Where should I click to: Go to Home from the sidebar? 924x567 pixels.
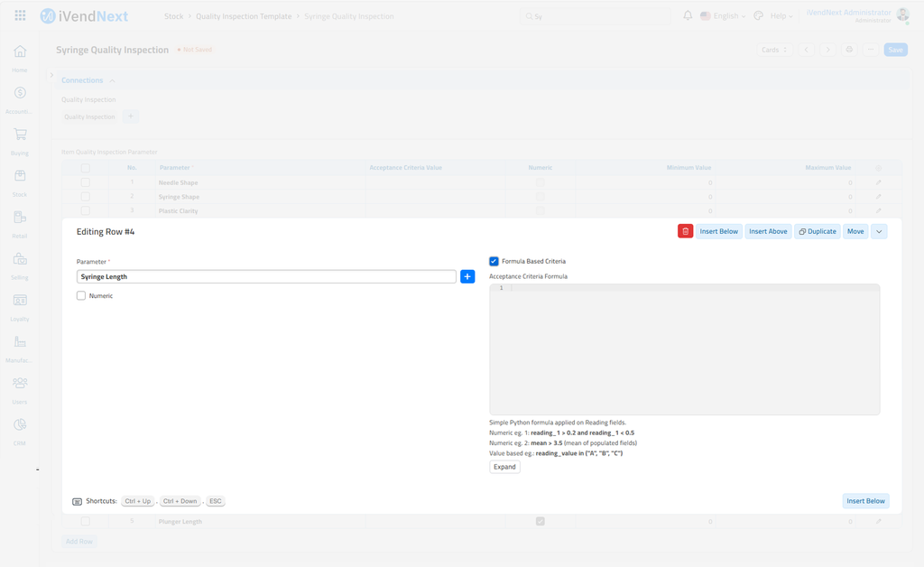20,56
